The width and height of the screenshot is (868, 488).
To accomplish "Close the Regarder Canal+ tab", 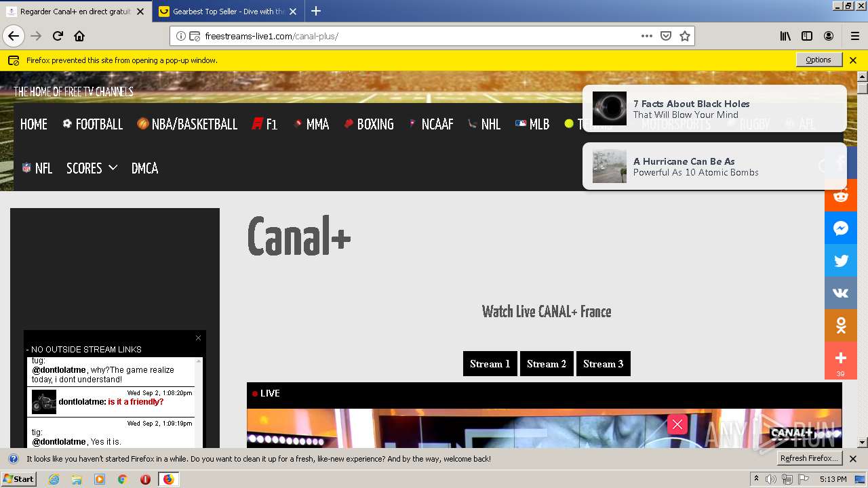I will [140, 12].
